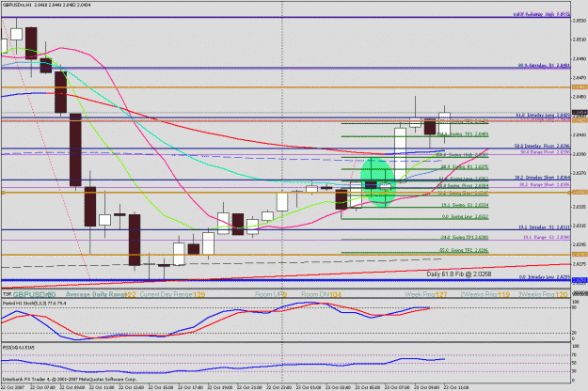Select the '19.1 Intraday S1' level label
588x391 pixels.
[x=544, y=227]
